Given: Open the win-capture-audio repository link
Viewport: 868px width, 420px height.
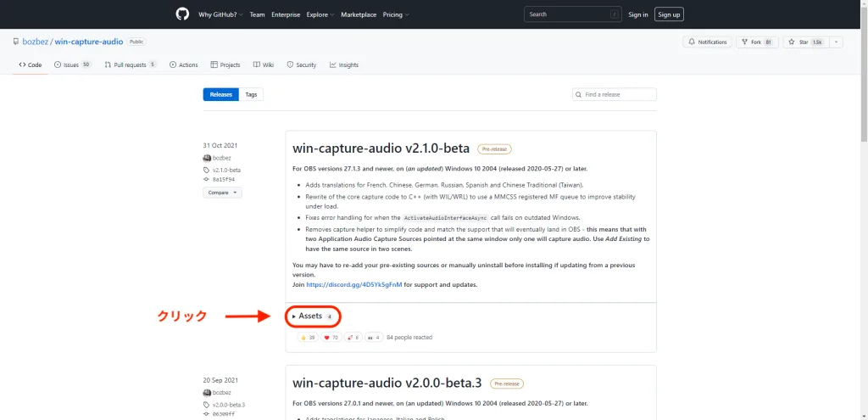Looking at the screenshot, I should pyautogui.click(x=88, y=42).
